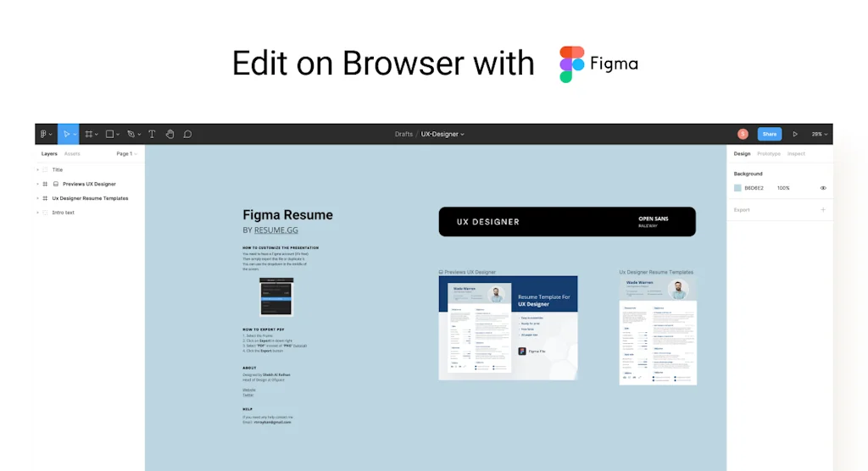Select the Pen tool
The image size is (868, 471).
pyautogui.click(x=131, y=134)
